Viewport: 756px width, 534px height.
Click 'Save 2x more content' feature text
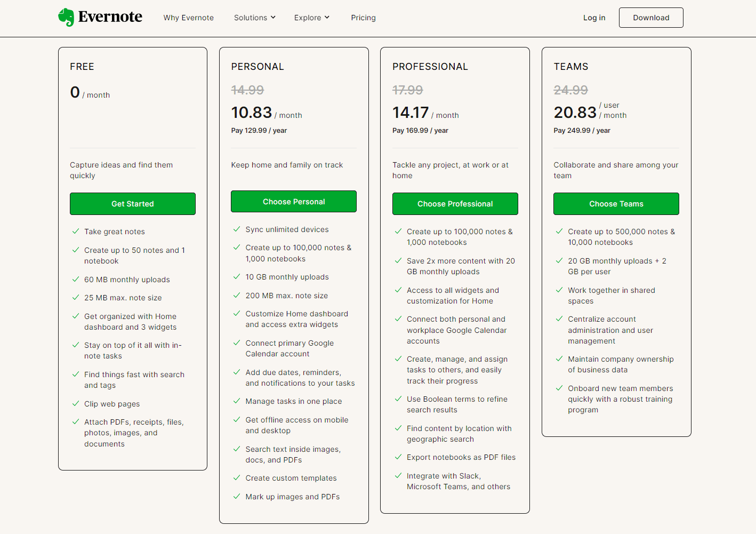point(461,266)
